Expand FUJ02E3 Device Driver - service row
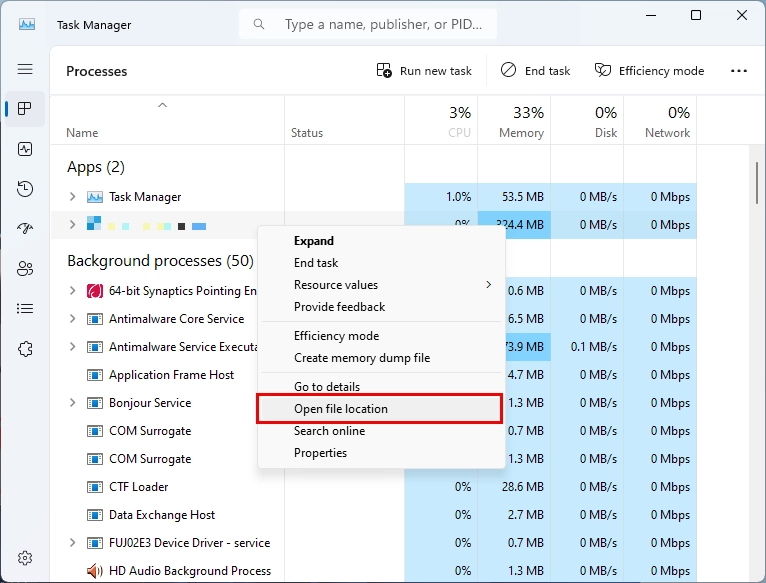The height and width of the screenshot is (583, 766). (72, 542)
